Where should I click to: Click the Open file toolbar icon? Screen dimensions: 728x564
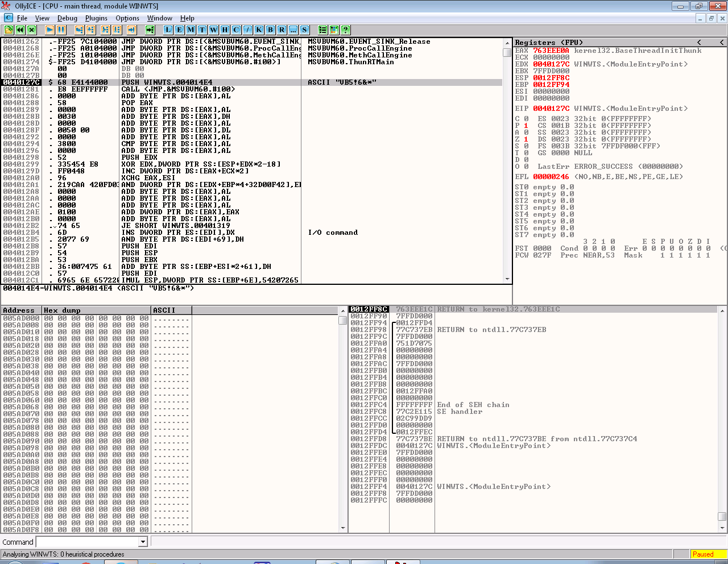coord(9,30)
